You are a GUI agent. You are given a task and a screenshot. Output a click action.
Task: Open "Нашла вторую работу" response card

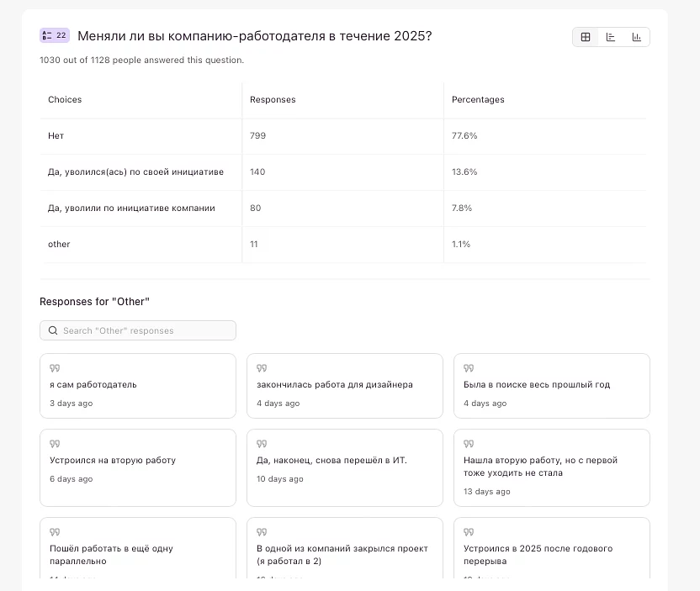(551, 467)
